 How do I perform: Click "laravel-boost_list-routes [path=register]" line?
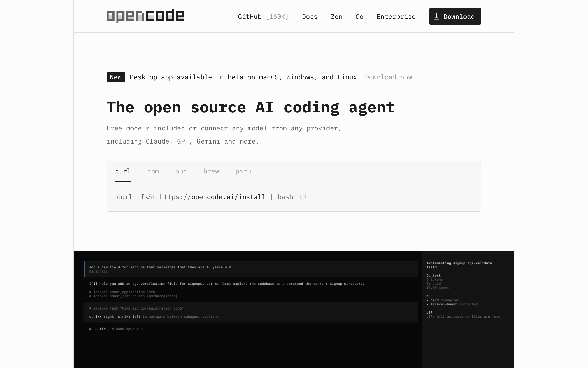pos(133,296)
